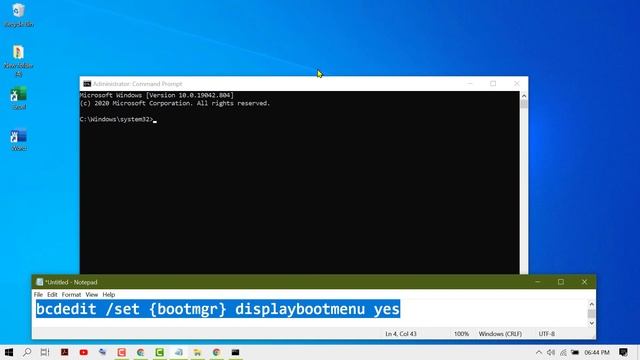640x360 pixels.
Task: Open Notepad File menu
Action: pos(38,294)
